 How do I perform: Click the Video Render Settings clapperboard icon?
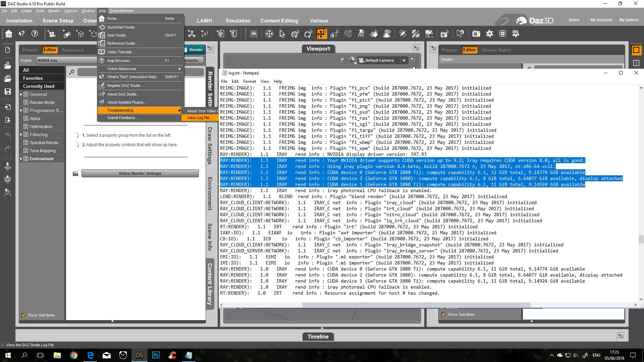click(x=75, y=173)
